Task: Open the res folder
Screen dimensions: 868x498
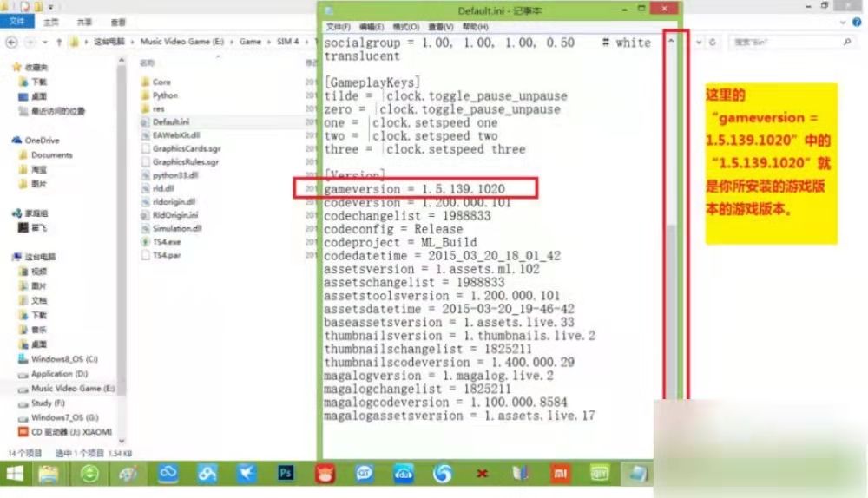Action: click(158, 108)
